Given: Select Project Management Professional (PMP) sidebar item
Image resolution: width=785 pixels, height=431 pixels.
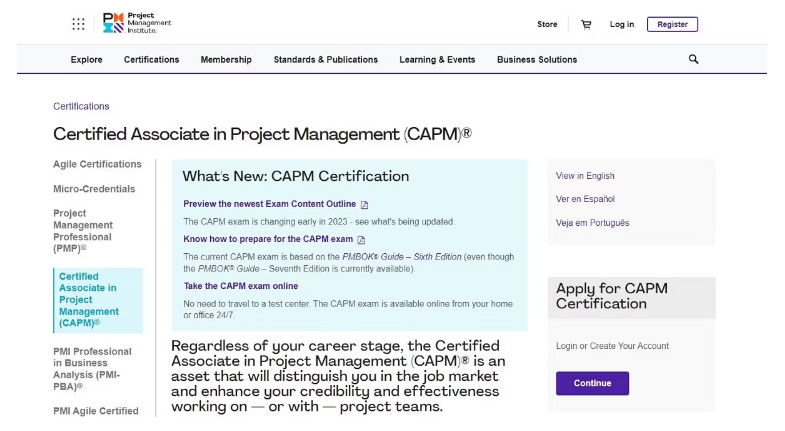Looking at the screenshot, I should tap(83, 231).
